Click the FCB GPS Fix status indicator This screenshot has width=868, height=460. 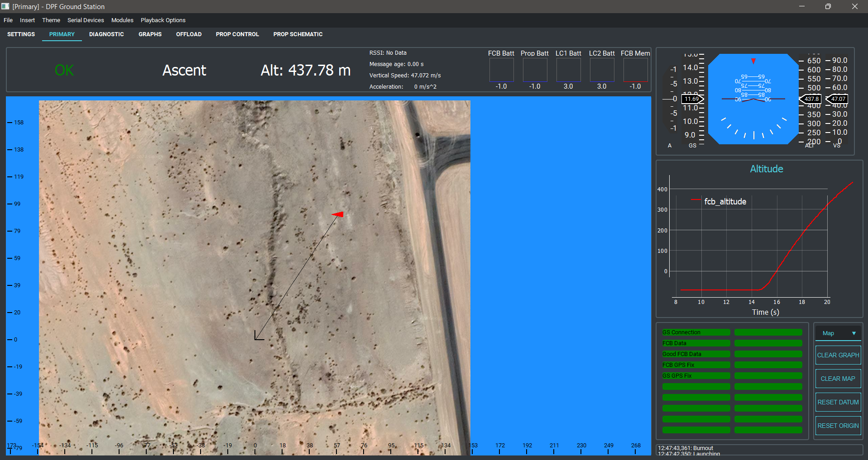coord(696,365)
